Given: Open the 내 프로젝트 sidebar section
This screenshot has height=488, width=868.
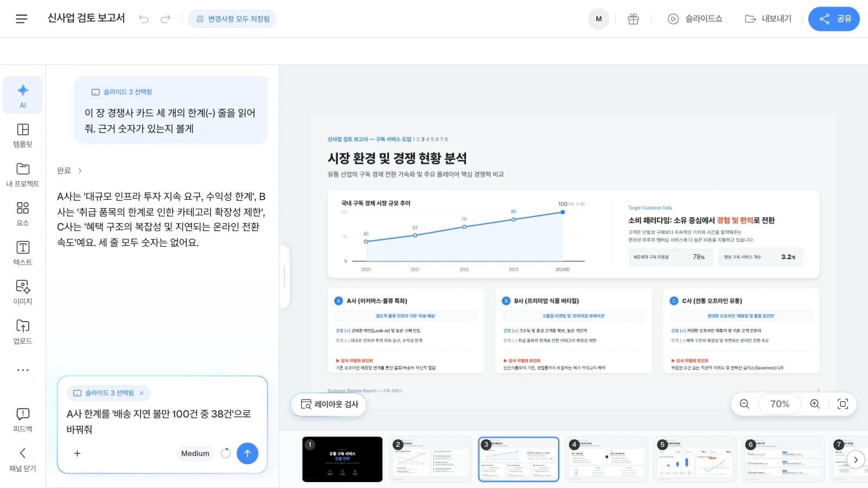Looking at the screenshot, I should click(23, 175).
